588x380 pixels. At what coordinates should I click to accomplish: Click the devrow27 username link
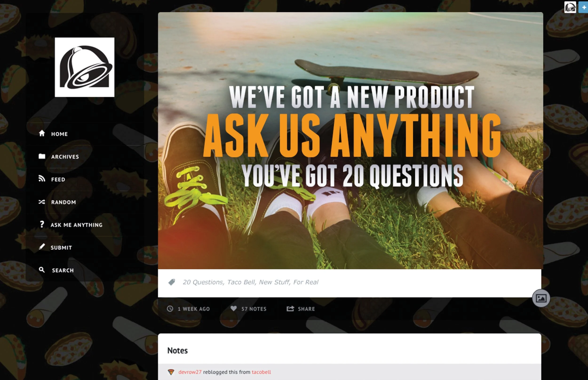(x=190, y=372)
